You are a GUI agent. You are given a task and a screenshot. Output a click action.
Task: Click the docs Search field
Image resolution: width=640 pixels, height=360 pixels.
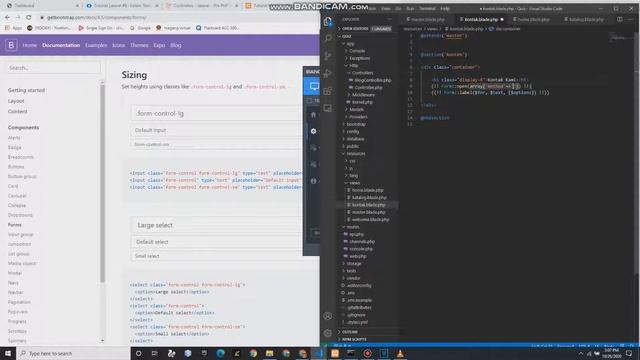click(x=53, y=68)
